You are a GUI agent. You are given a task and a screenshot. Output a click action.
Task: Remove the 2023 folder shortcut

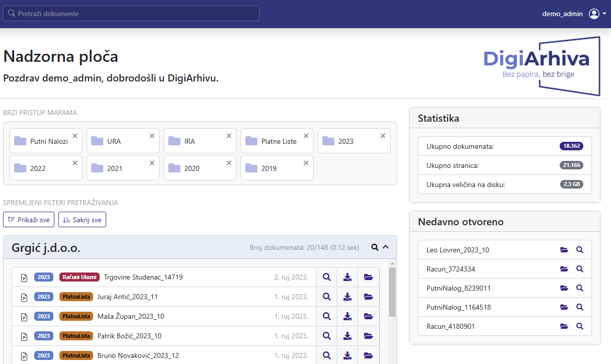[383, 135]
